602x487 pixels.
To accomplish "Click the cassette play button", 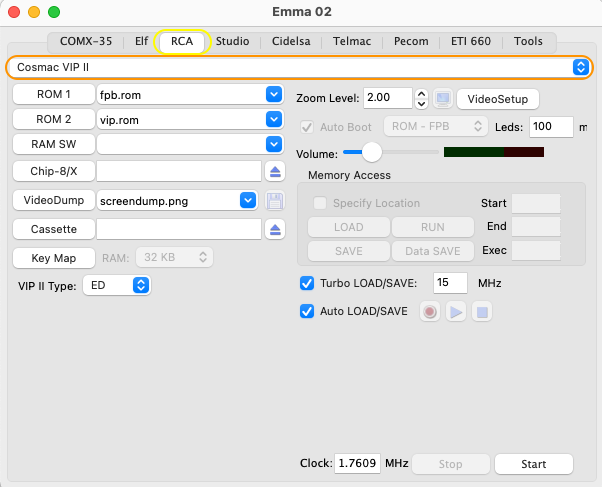I will click(x=456, y=311).
